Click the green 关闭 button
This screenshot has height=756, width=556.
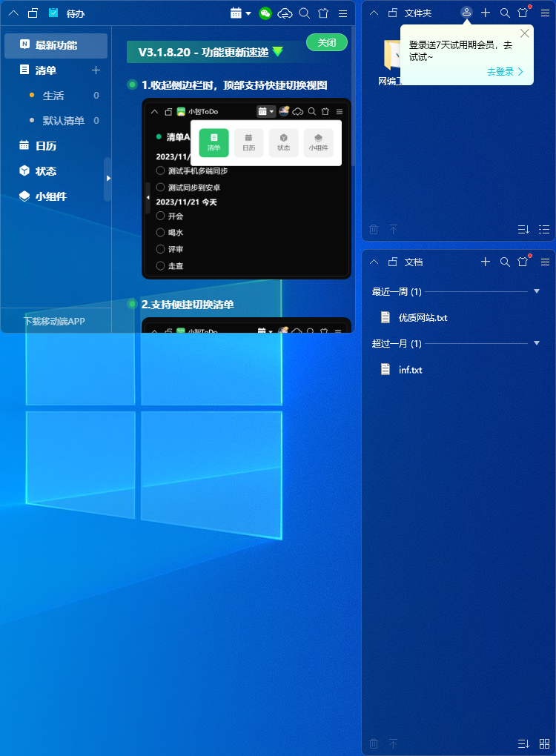[326, 42]
